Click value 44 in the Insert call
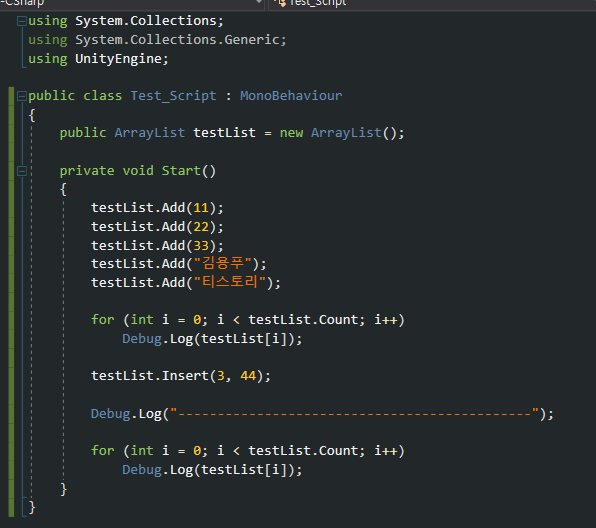 point(248,376)
